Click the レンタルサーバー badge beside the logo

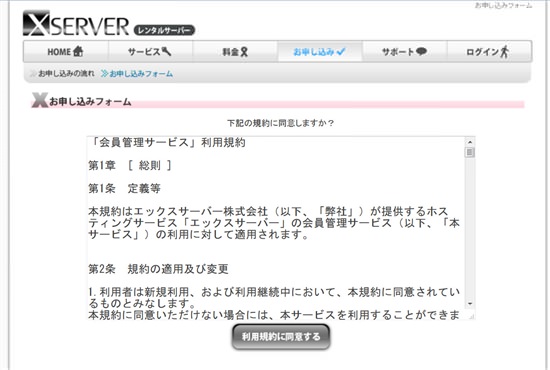coord(164,31)
